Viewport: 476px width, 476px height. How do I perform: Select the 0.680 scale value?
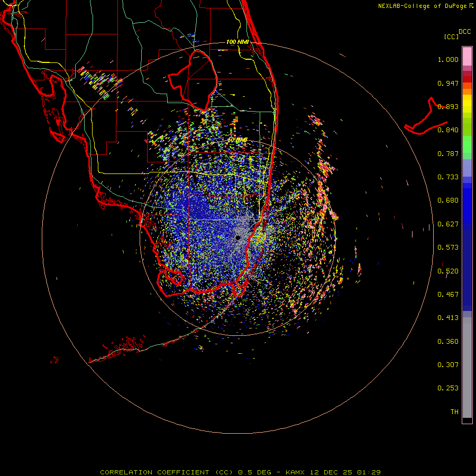[448, 200]
